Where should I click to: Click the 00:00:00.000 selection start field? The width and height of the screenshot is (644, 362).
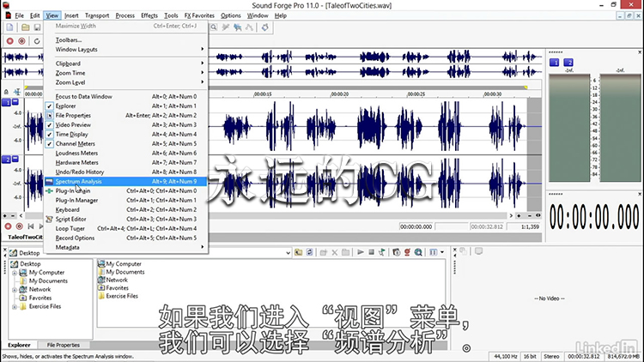coord(416,226)
